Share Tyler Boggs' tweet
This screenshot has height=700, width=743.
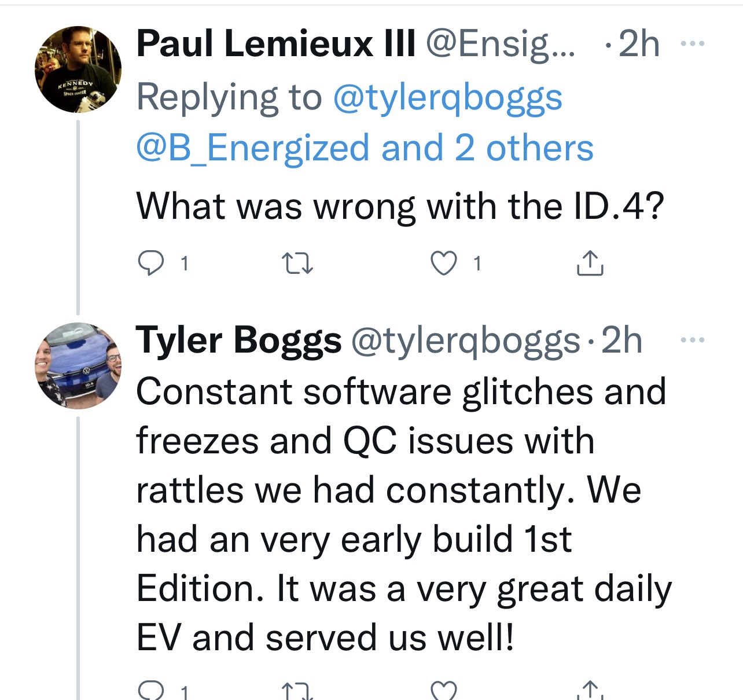(590, 691)
